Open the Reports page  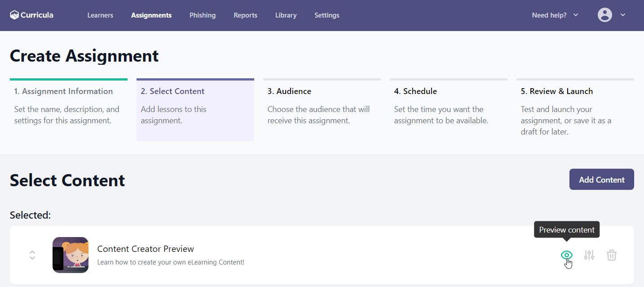tap(245, 15)
